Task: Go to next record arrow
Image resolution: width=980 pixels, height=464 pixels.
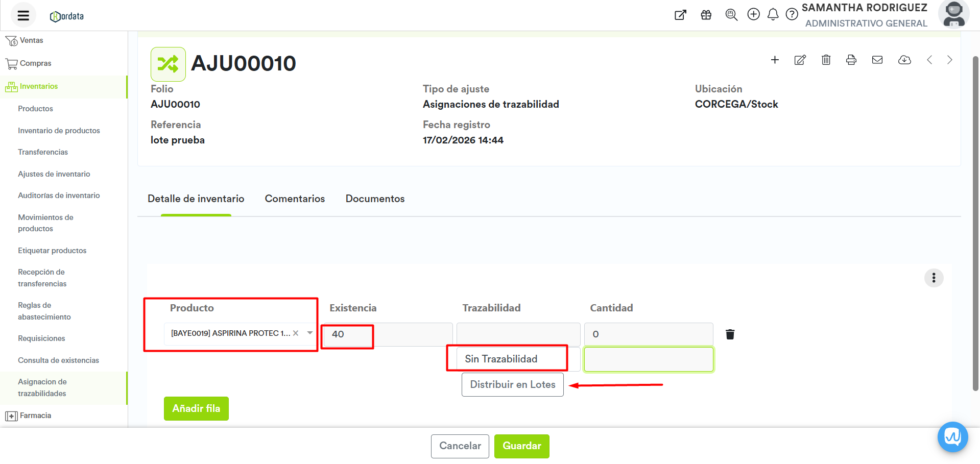Action: 949,60
